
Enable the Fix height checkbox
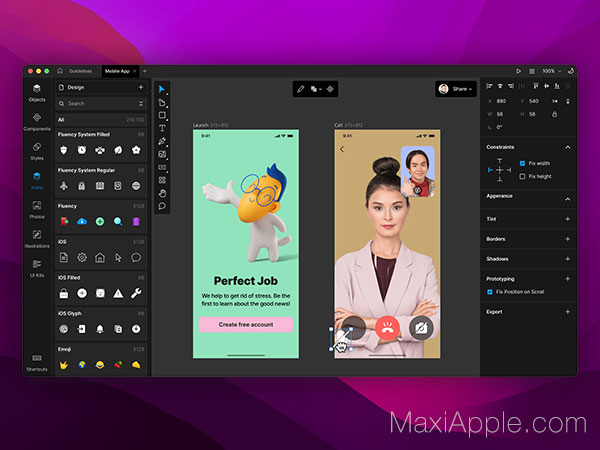coord(522,176)
